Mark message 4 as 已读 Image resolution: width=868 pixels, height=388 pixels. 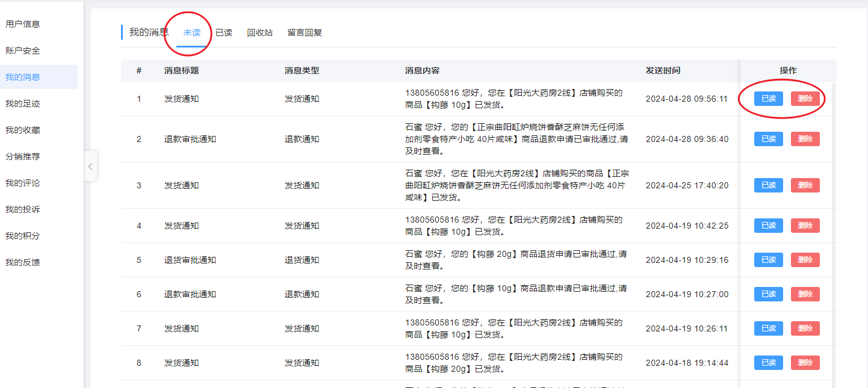(769, 226)
